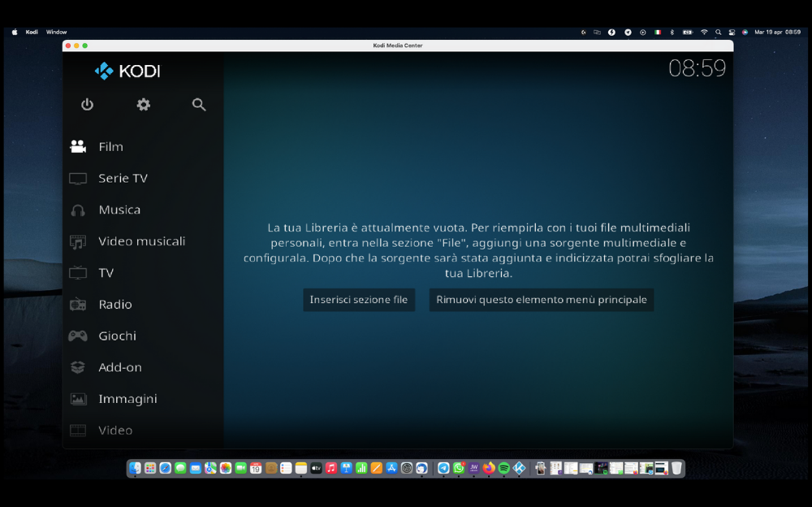Open the Add-on section label

pos(120,367)
